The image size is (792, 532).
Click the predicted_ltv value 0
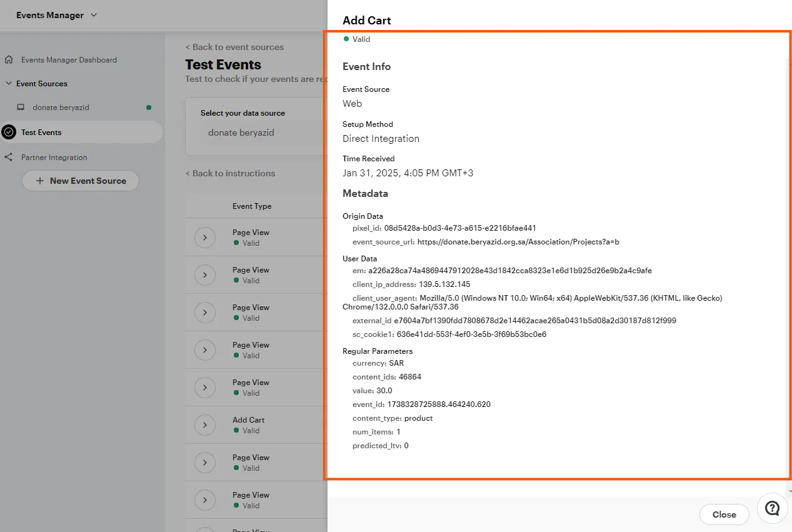[x=406, y=446]
